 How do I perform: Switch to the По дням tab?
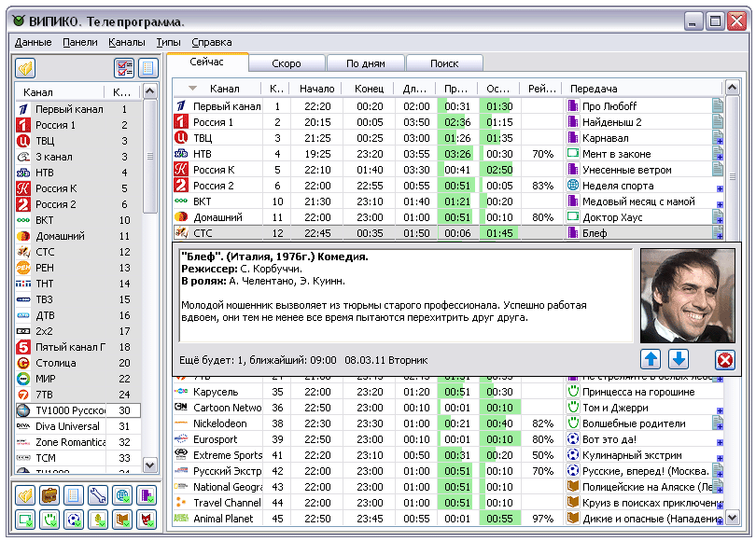[366, 63]
